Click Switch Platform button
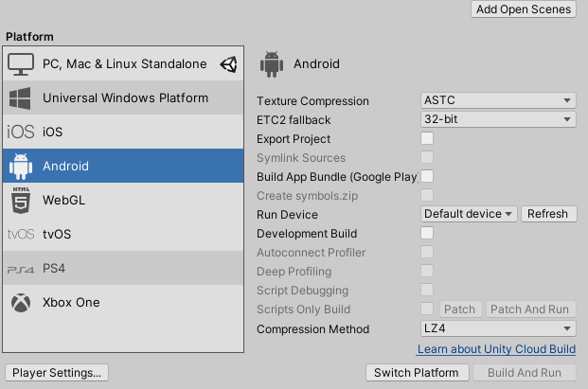This screenshot has height=389, width=588. click(417, 373)
